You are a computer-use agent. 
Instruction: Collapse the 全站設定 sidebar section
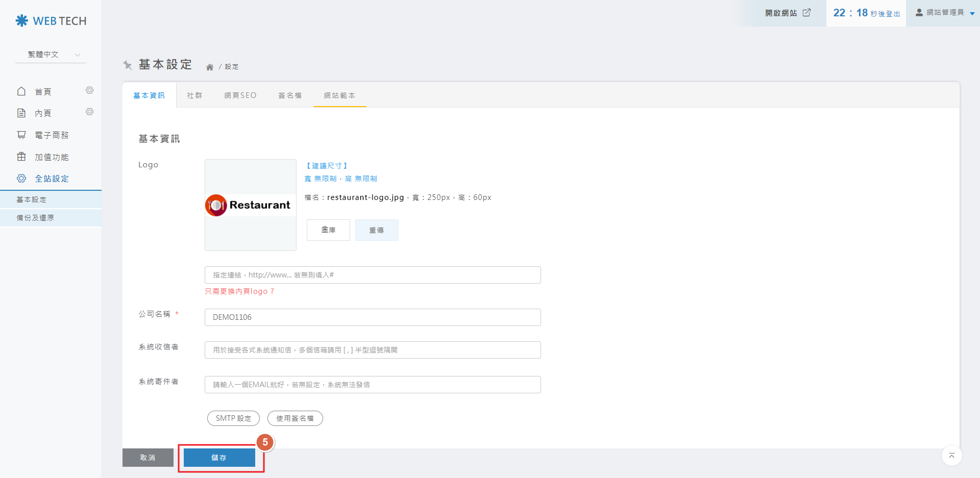(51, 179)
